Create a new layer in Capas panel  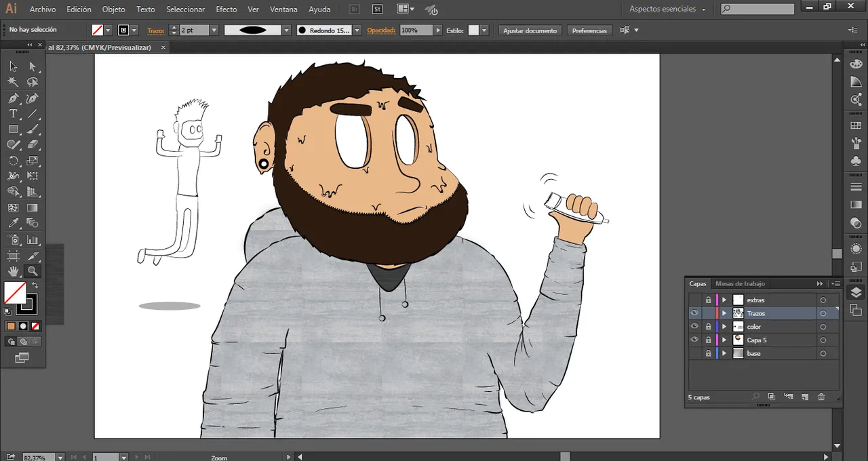pyautogui.click(x=805, y=397)
